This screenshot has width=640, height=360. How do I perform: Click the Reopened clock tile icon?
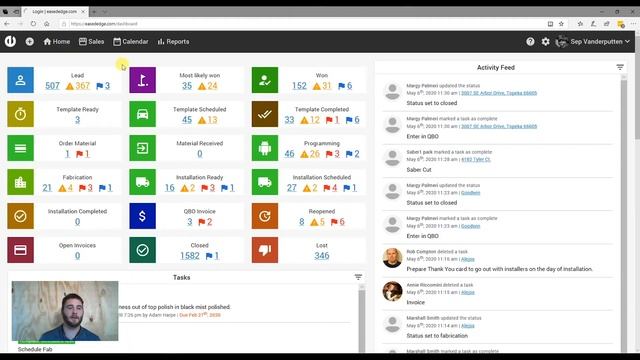tap(265, 216)
